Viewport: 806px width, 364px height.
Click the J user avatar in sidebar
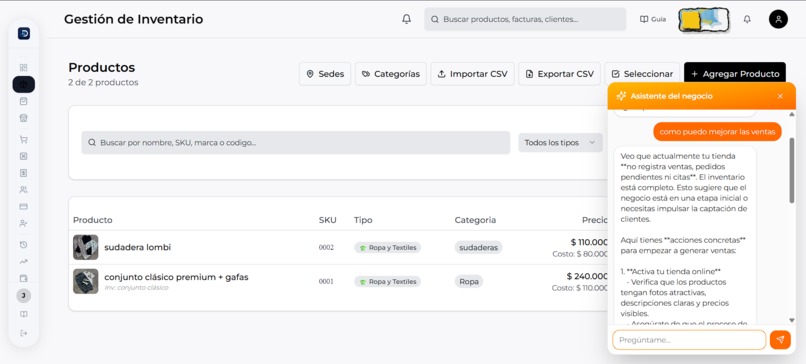pos(24,296)
